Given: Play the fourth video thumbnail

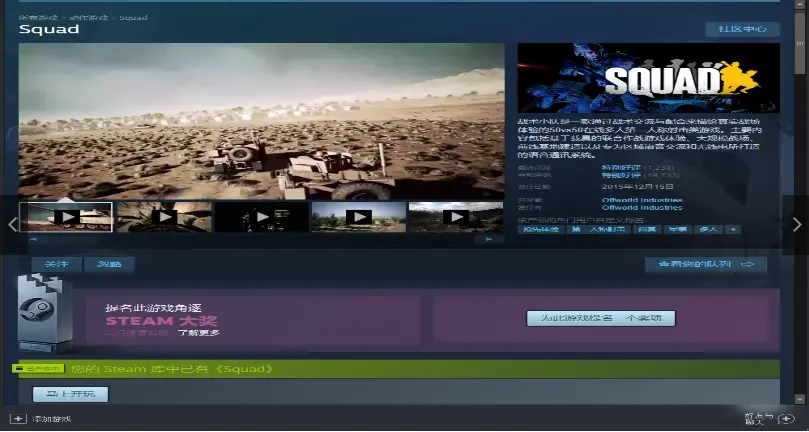Looking at the screenshot, I should click(359, 217).
